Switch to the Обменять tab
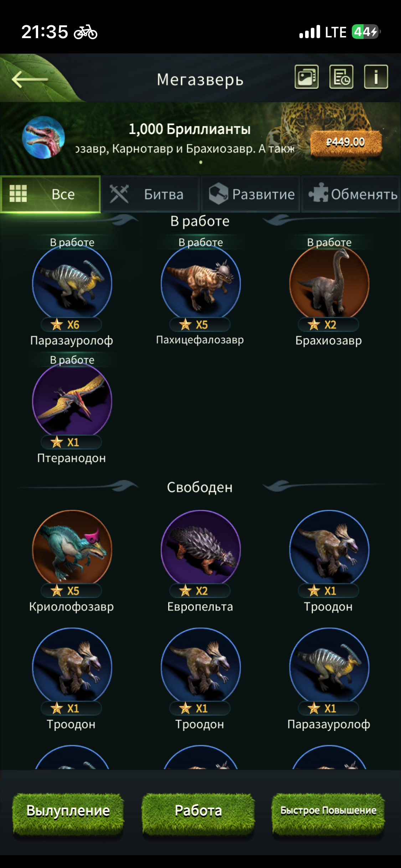Viewport: 401px width, 868px height. pyautogui.click(x=351, y=194)
